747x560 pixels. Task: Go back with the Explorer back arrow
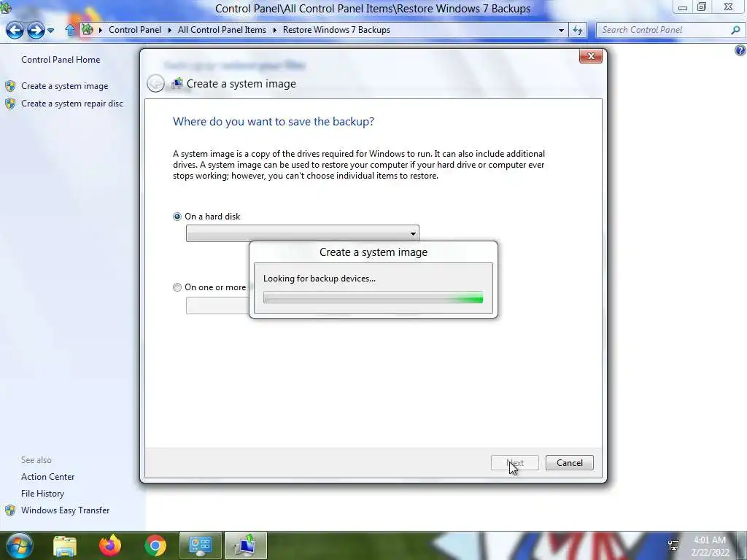pyautogui.click(x=15, y=30)
